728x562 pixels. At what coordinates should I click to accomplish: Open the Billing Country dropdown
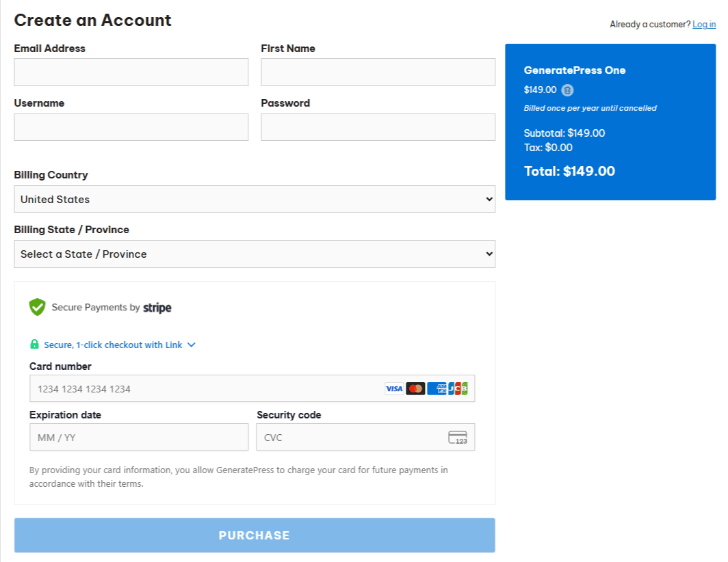(x=255, y=199)
